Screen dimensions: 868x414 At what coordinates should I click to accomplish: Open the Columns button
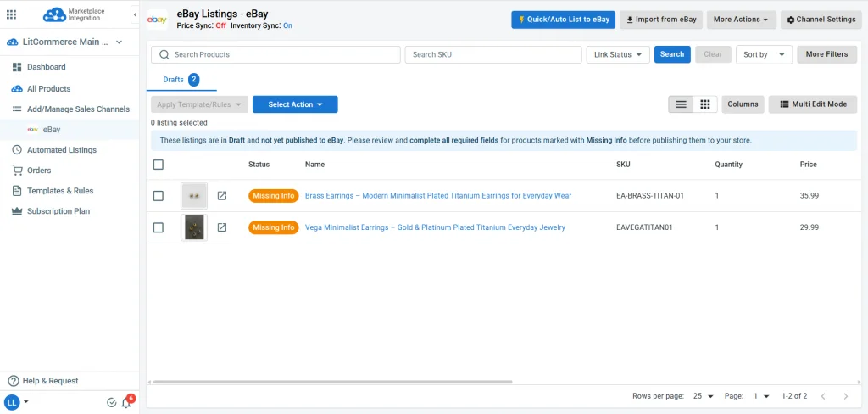coord(743,104)
